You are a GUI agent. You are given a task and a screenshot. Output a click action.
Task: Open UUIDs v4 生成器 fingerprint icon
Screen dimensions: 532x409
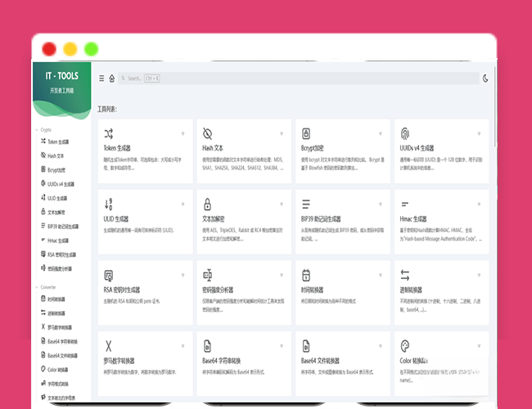pos(404,133)
